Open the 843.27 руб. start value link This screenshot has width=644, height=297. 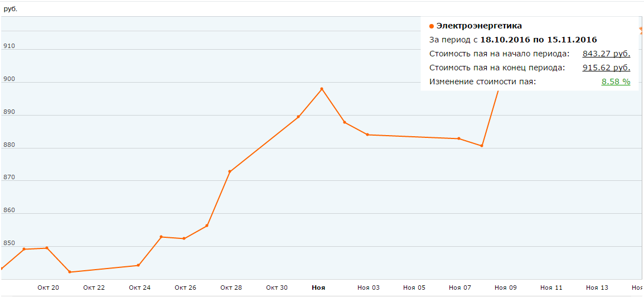point(606,54)
